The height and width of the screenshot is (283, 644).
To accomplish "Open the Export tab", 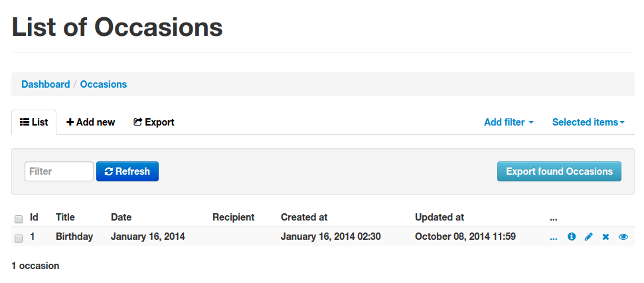I will [x=153, y=122].
